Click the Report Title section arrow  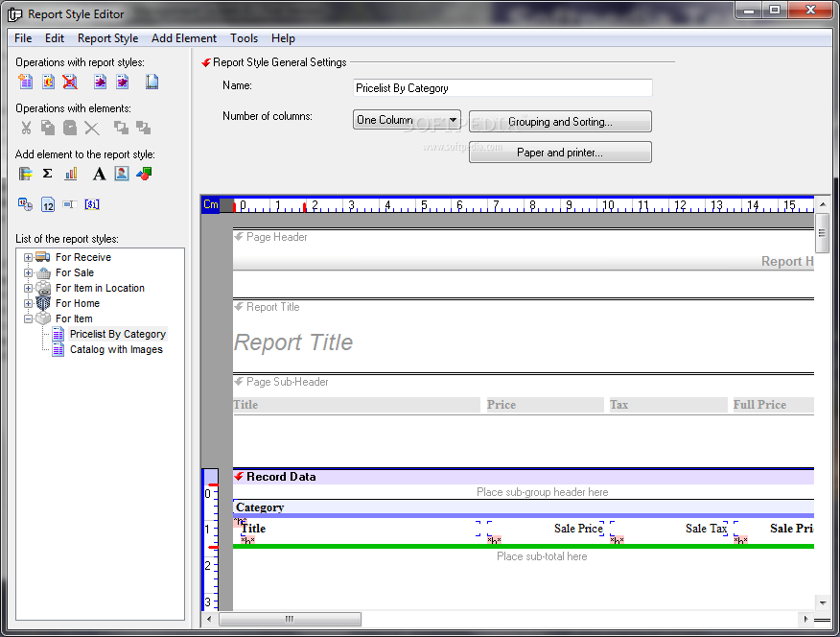tap(239, 306)
